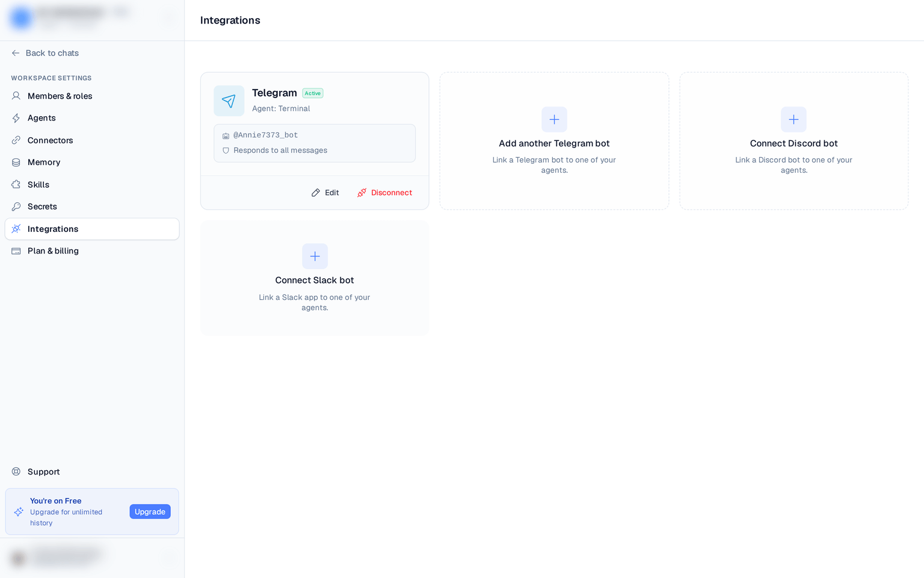Click the Agents lightning bolt icon
924x578 pixels.
16,118
